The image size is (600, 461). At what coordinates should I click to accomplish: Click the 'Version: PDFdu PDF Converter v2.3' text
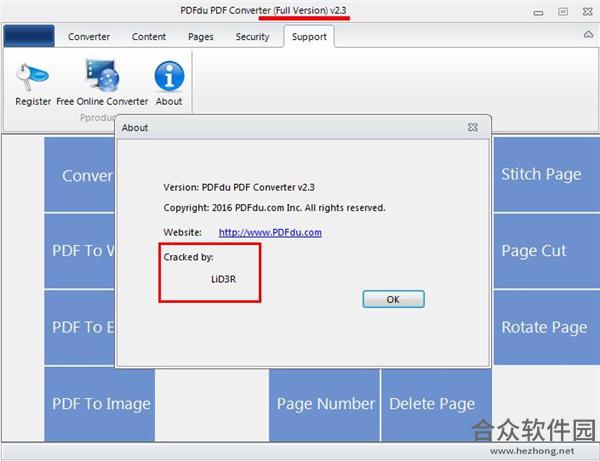point(239,187)
